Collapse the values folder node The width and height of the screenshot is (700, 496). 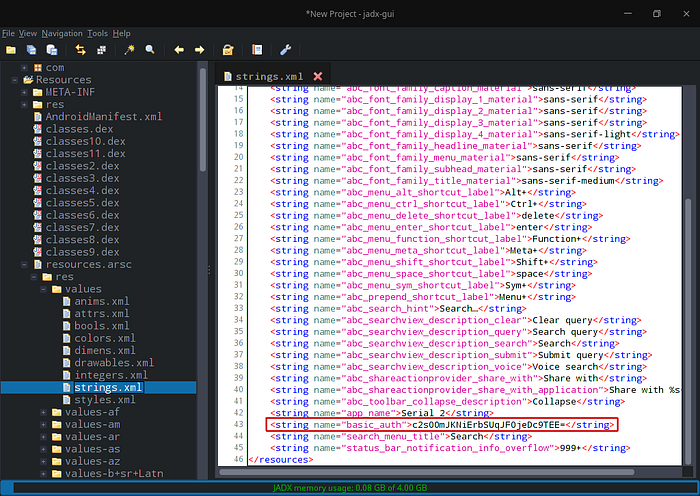pos(43,288)
